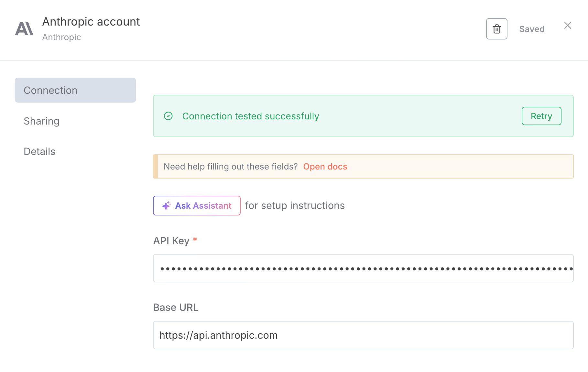Click the Anthropic logo icon

click(x=24, y=29)
